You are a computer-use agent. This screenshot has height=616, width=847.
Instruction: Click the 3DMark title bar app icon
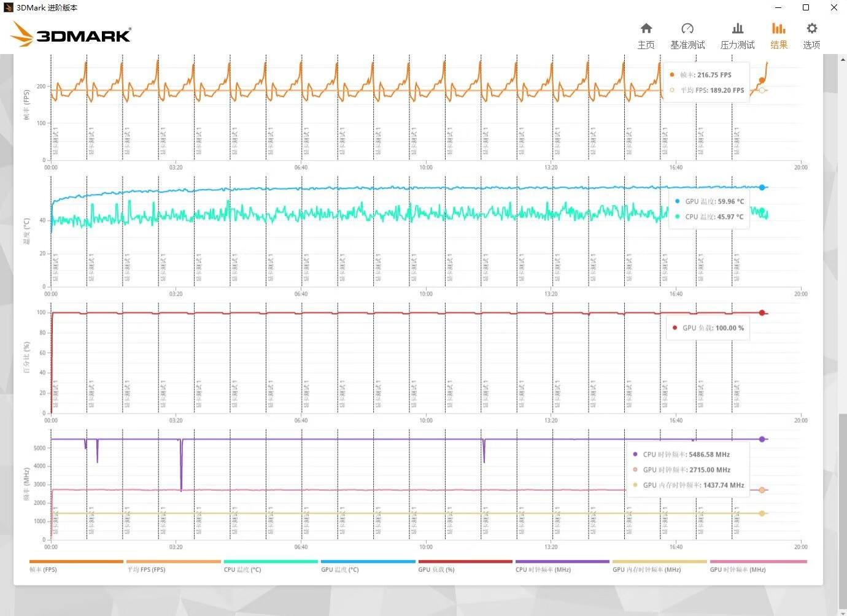(8, 7)
